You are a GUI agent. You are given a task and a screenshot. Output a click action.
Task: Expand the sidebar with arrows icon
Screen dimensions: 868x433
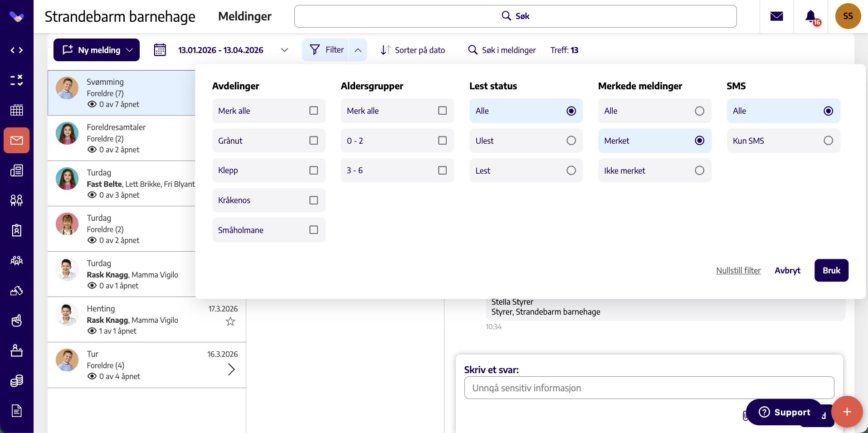click(x=17, y=50)
